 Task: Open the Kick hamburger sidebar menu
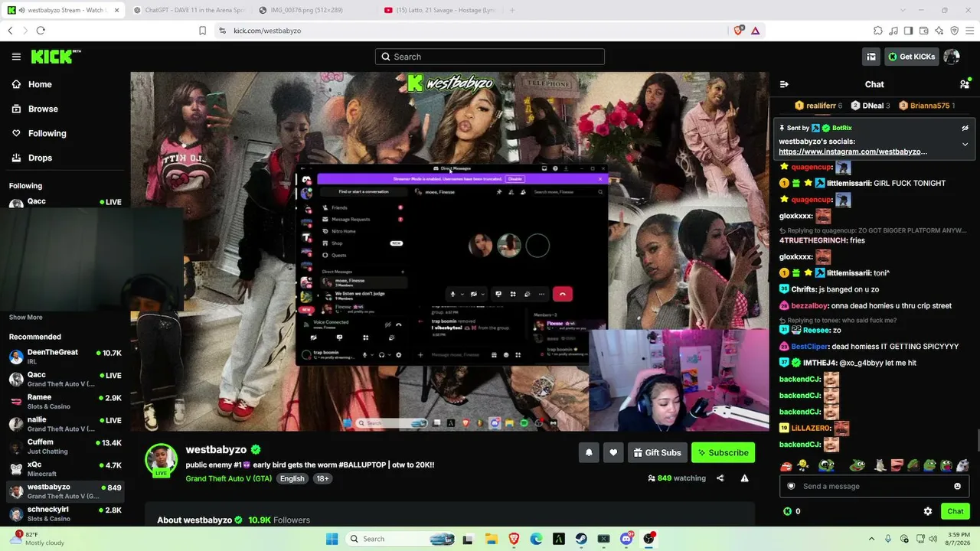click(16, 57)
